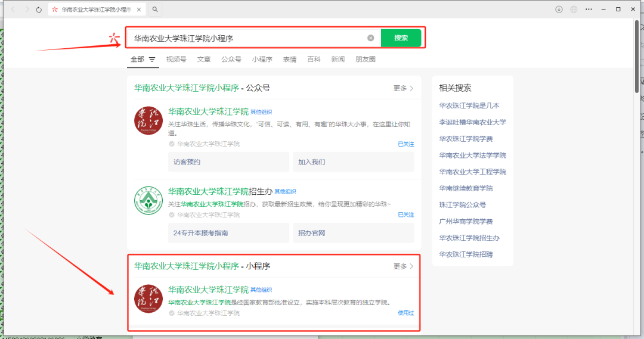This screenshot has width=644, height=339.
Task: Switch to the 百科 tab
Action: (x=314, y=59)
